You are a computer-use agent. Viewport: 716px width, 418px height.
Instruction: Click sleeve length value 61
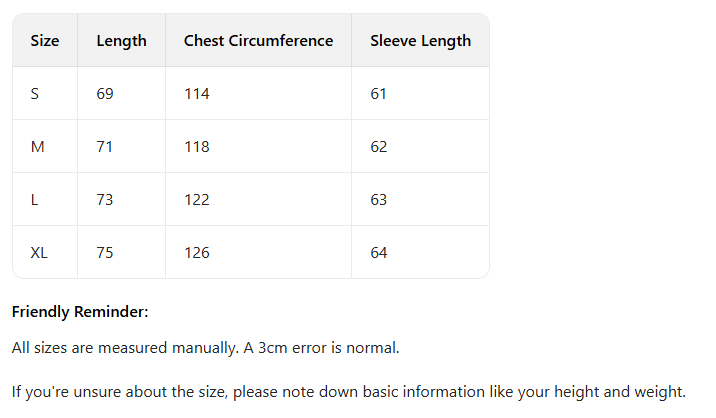click(x=378, y=94)
